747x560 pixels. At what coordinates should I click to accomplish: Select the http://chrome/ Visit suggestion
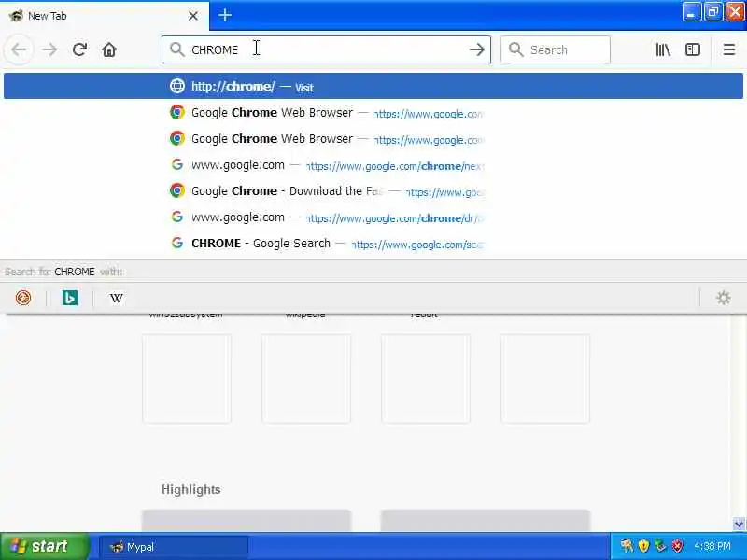click(x=373, y=86)
